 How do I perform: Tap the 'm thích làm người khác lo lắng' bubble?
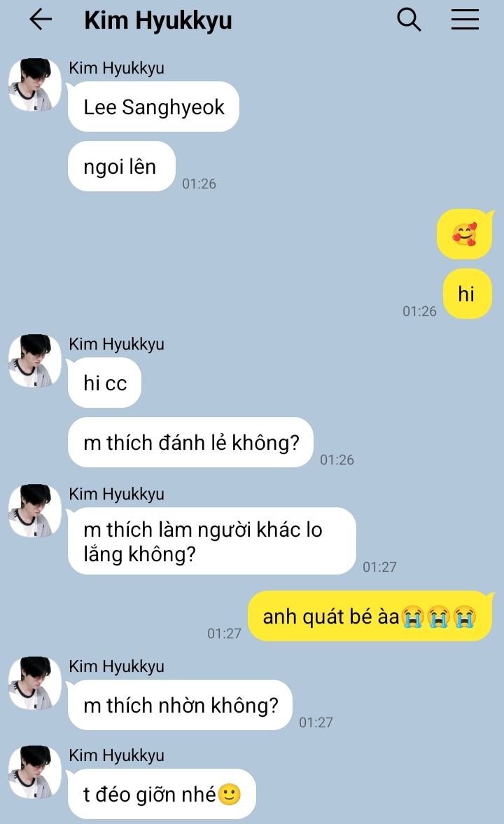click(212, 541)
